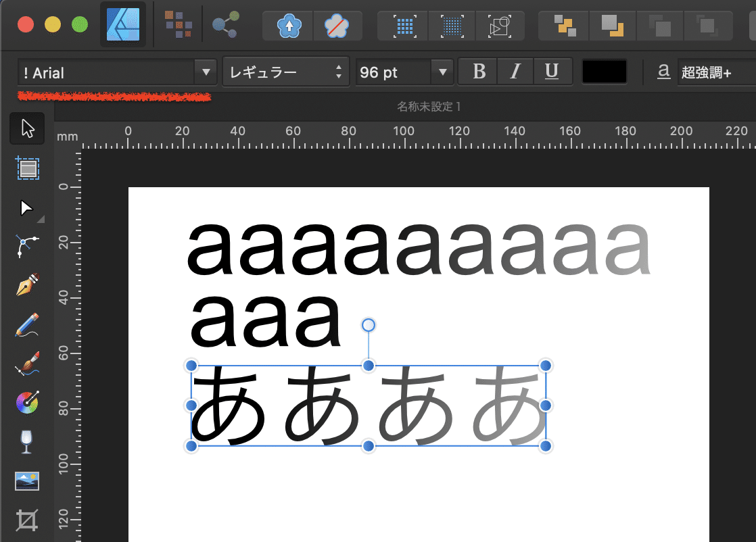The image size is (756, 542).
Task: Click the underlined 'a' character style icon
Action: (663, 72)
